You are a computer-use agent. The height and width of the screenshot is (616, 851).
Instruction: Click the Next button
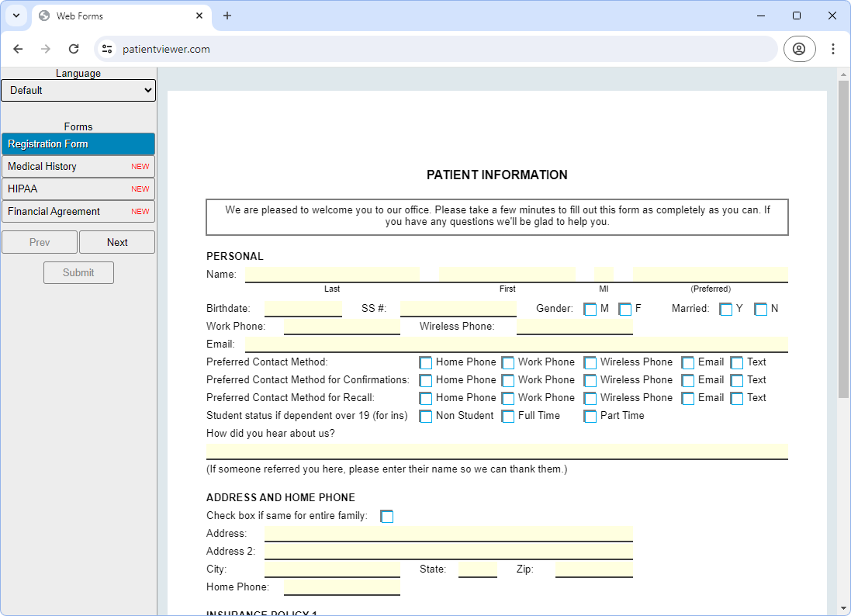[x=117, y=242]
